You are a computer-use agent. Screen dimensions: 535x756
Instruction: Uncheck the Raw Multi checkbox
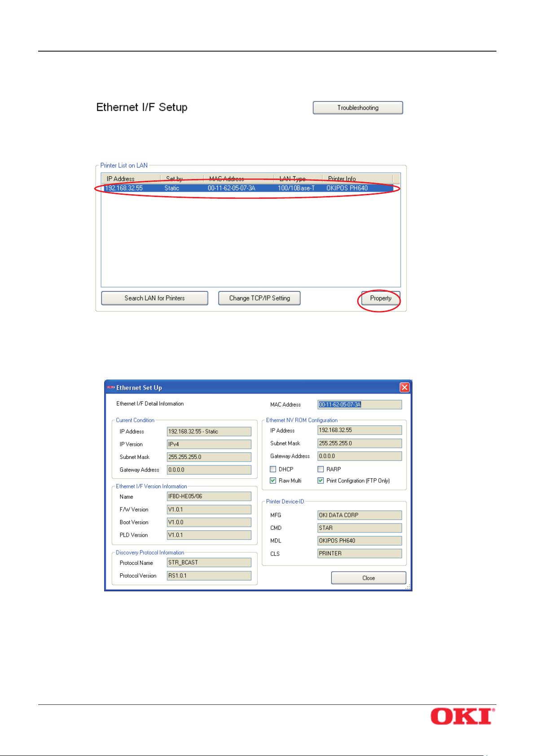click(x=273, y=481)
